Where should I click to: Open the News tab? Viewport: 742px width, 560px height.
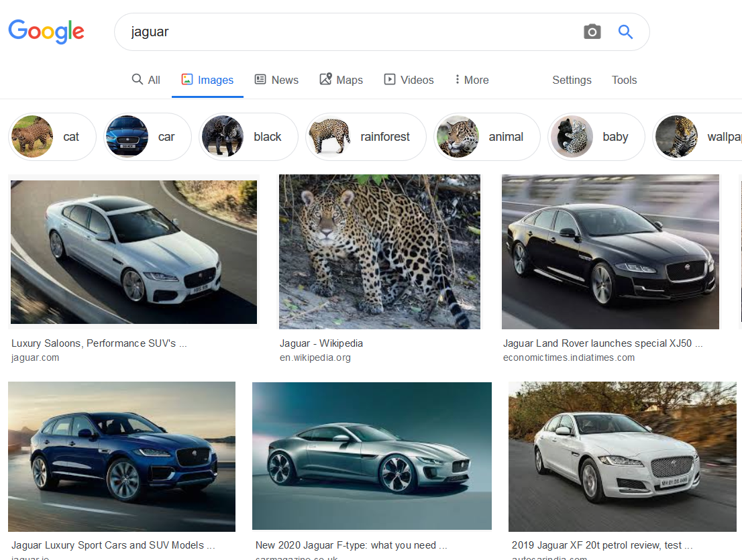click(276, 80)
